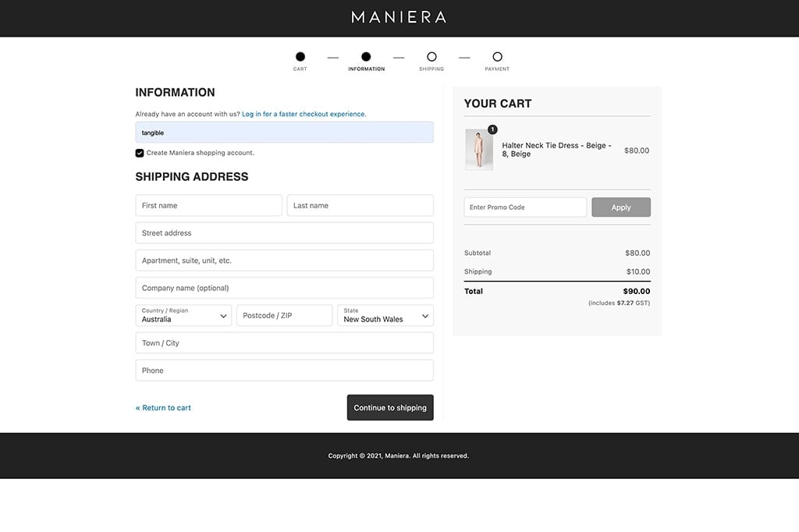This screenshot has height=532, width=799.
Task: Select the Information step circle
Action: pos(366,57)
